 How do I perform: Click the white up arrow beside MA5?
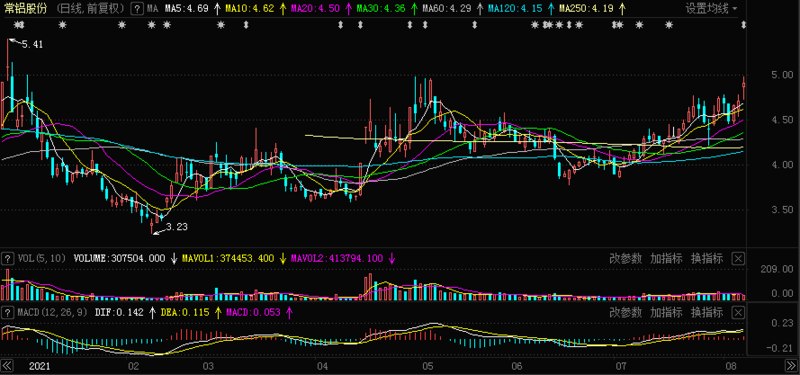point(217,9)
